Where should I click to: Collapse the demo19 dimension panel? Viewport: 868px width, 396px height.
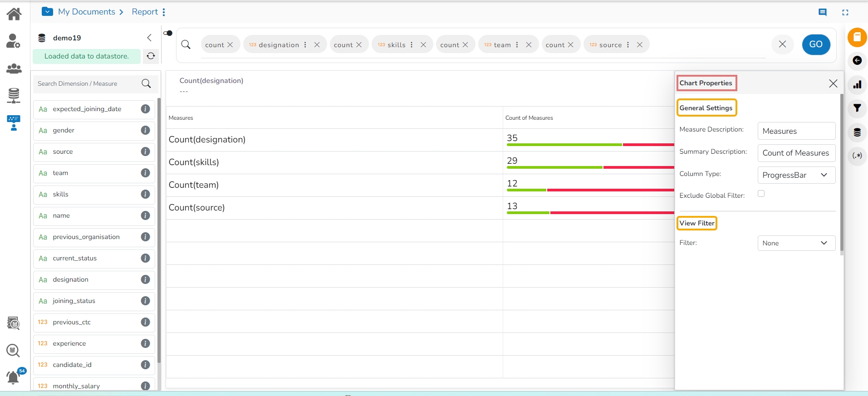[149, 38]
